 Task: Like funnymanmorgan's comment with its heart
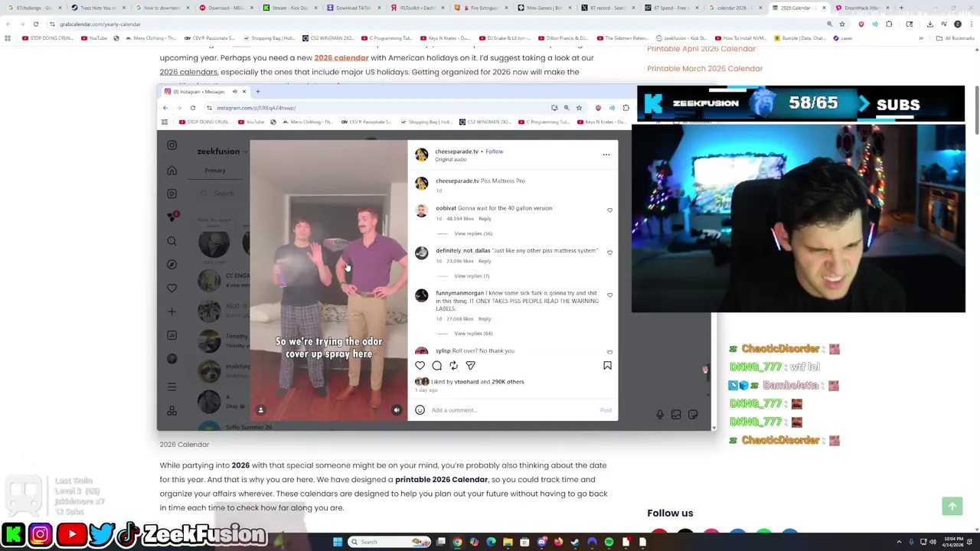(609, 295)
